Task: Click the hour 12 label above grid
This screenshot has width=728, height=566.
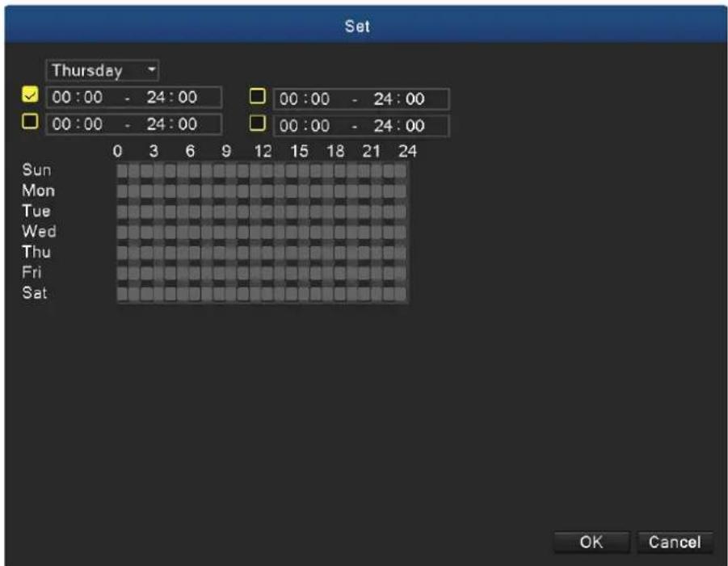Action: point(263,151)
